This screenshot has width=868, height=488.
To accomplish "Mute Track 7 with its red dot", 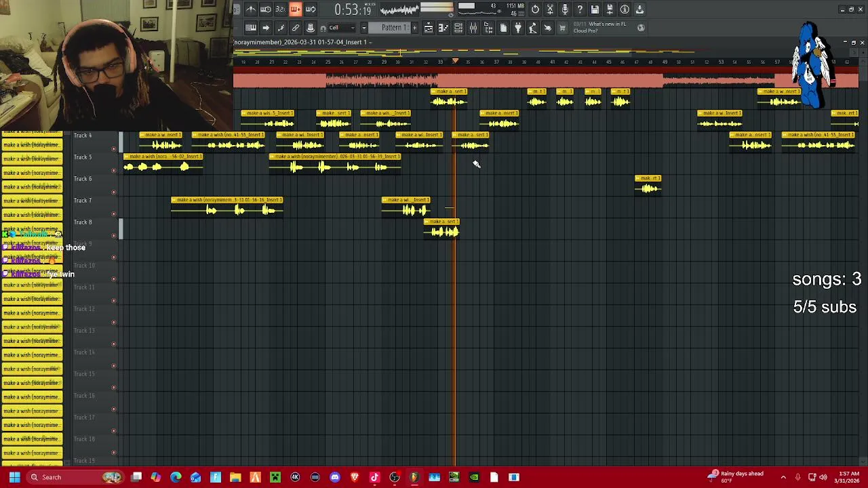I will (113, 213).
